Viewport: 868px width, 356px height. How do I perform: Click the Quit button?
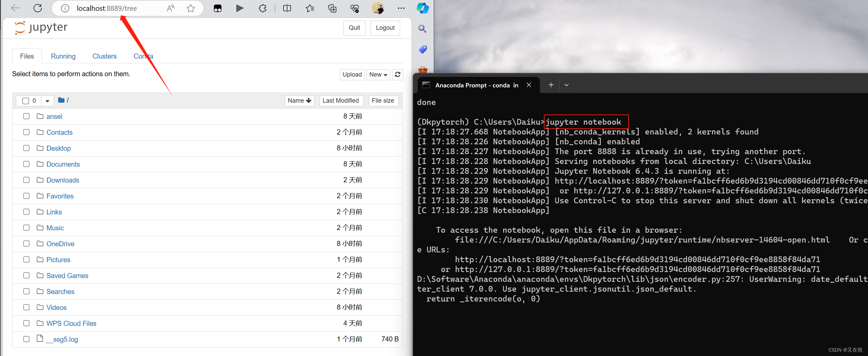point(354,28)
